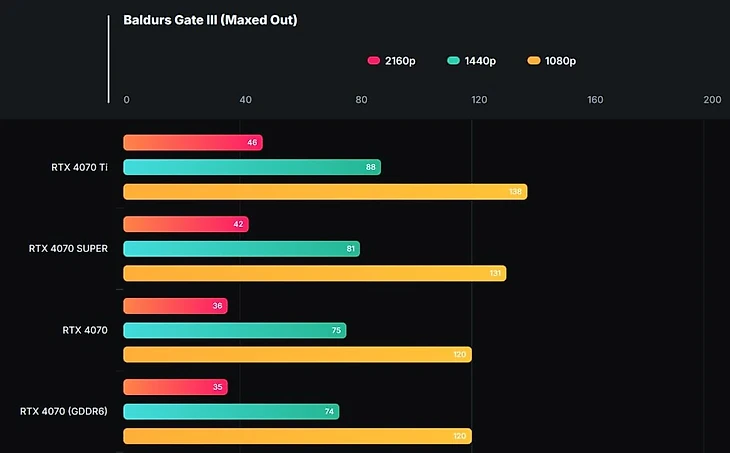Image resolution: width=730 pixels, height=453 pixels.
Task: Click the RTX 4070 Ti bar showing 138
Action: pyautogui.click(x=325, y=192)
